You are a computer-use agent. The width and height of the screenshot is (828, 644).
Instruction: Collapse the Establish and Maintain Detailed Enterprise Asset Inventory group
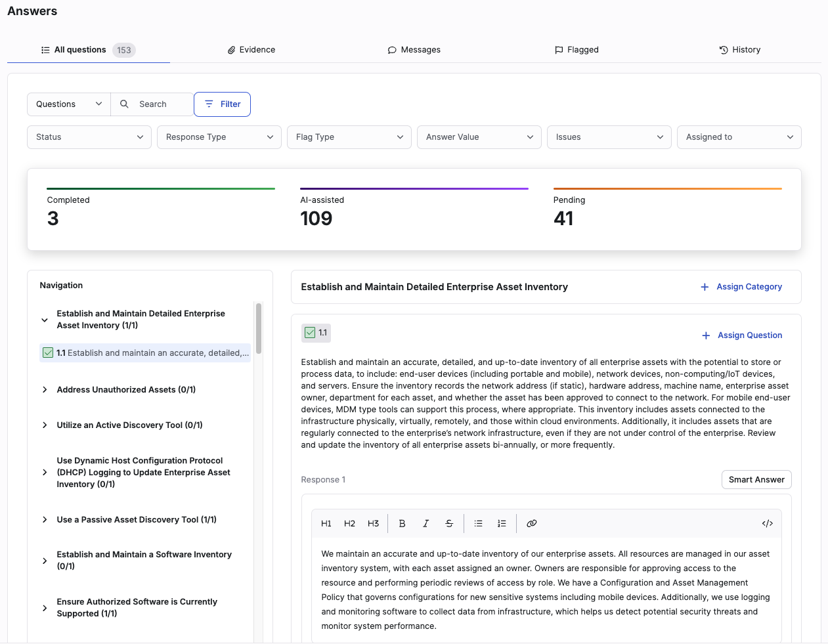coord(45,320)
